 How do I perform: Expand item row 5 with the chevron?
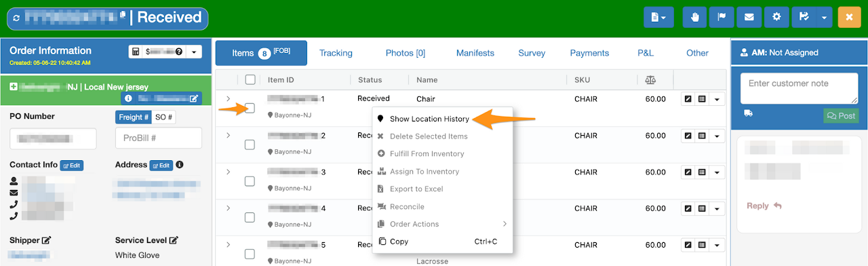tap(228, 244)
